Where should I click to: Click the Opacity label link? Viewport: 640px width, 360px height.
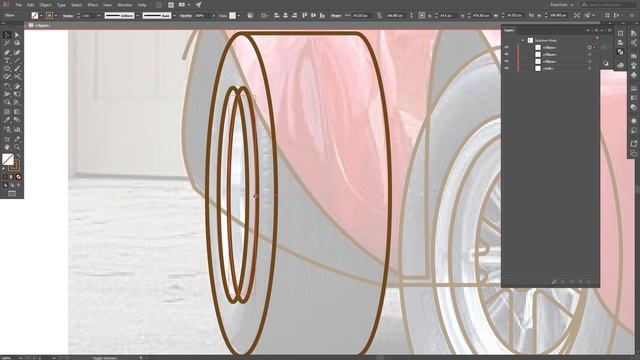click(186, 16)
